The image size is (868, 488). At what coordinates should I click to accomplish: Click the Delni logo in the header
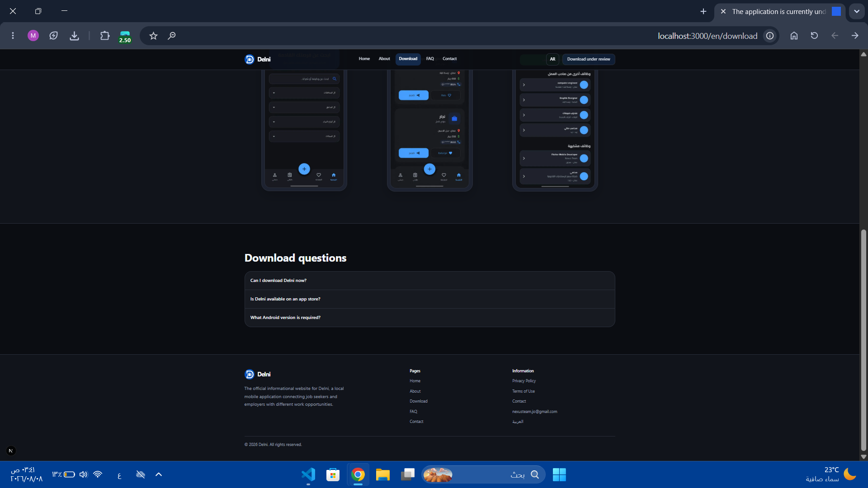[x=257, y=59]
